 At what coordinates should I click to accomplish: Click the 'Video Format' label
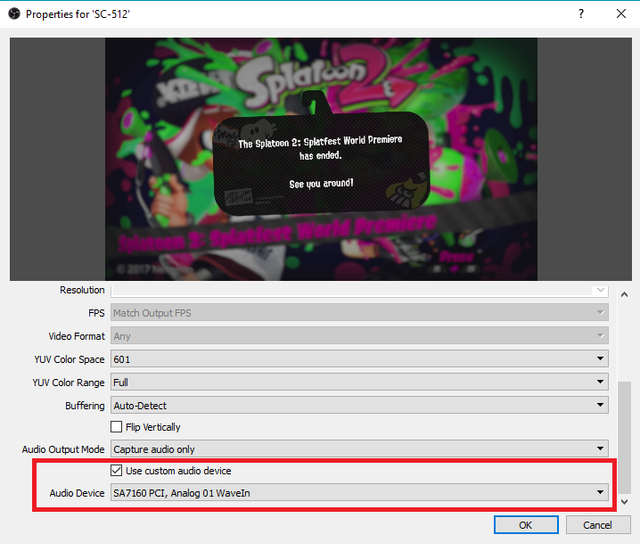click(77, 336)
